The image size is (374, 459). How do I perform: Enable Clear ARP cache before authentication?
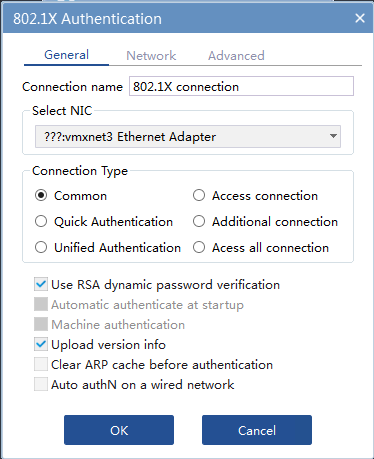point(41,364)
